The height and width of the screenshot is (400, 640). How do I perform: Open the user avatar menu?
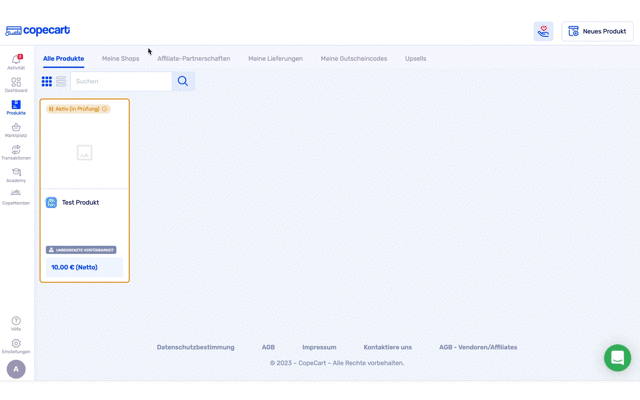[16, 369]
